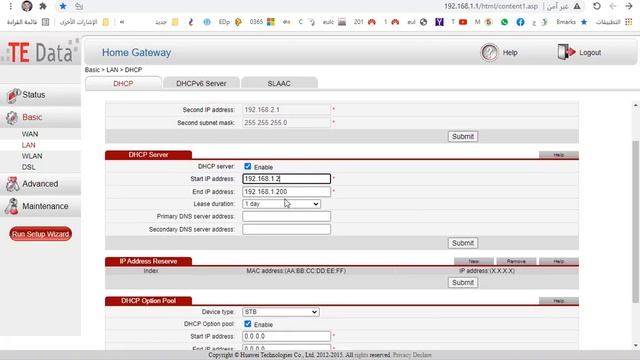Open the other bookmarks folder icon

106,22
